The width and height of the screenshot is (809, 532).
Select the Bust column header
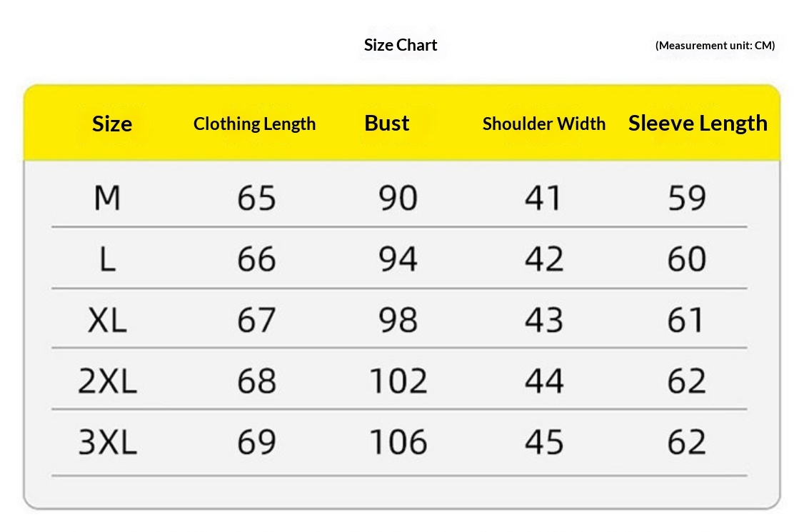(386, 124)
